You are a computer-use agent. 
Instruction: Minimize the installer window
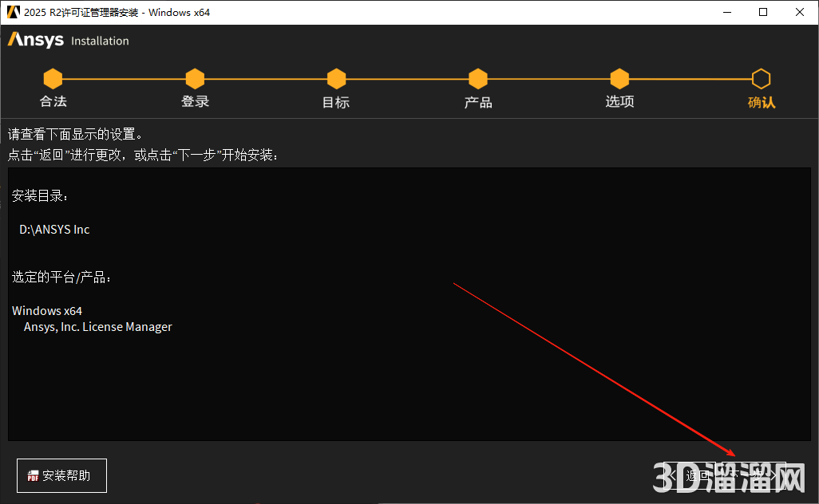tap(729, 12)
